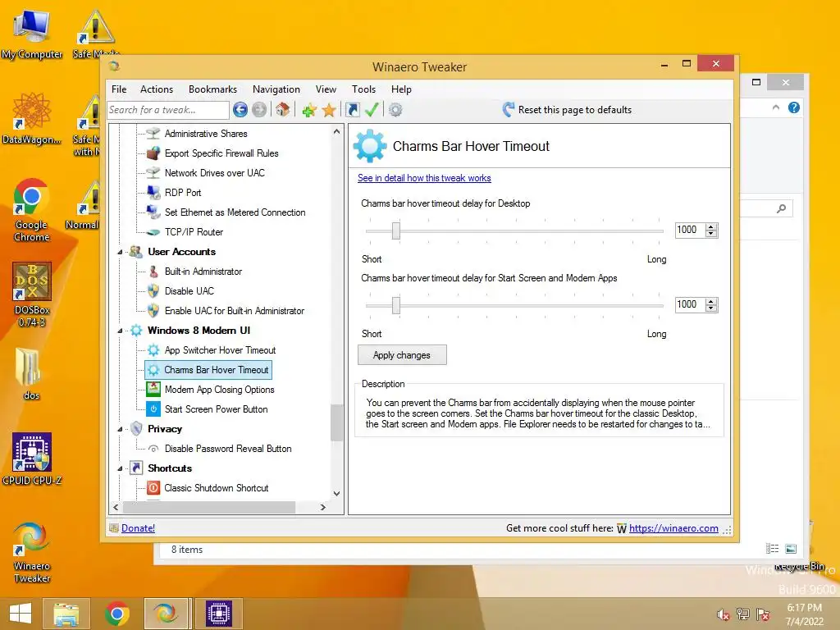Click the green checkmark toolbar icon

[x=372, y=110]
